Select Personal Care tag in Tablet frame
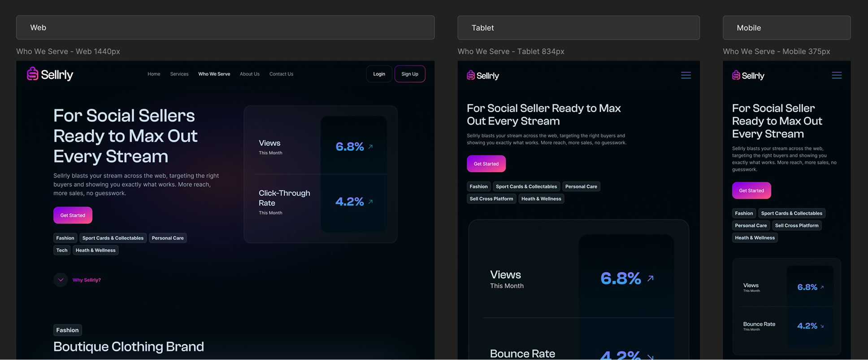This screenshot has height=360, width=868. 581,186
